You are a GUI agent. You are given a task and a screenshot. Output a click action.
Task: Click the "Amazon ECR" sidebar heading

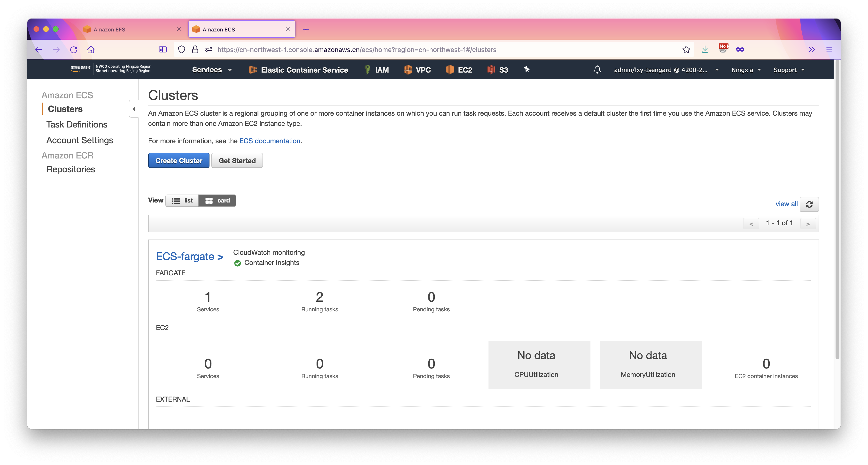[x=67, y=155]
